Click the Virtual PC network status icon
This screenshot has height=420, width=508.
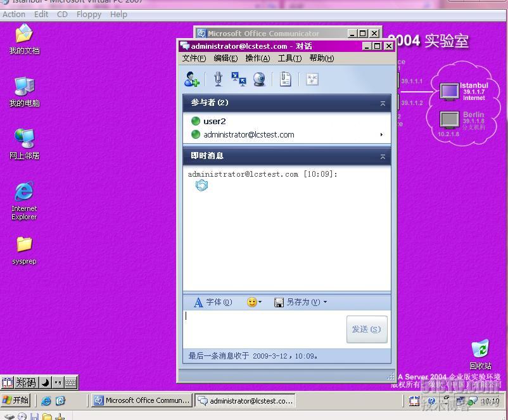click(x=60, y=416)
